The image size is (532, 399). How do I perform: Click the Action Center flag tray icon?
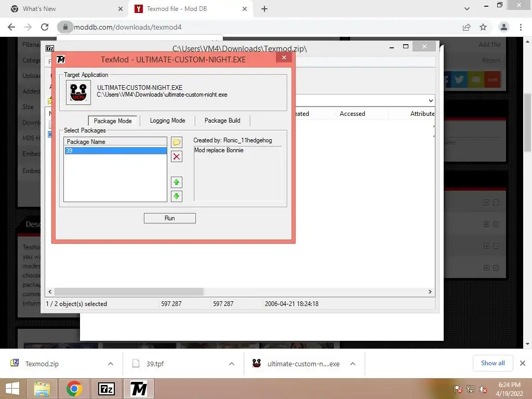[458, 389]
